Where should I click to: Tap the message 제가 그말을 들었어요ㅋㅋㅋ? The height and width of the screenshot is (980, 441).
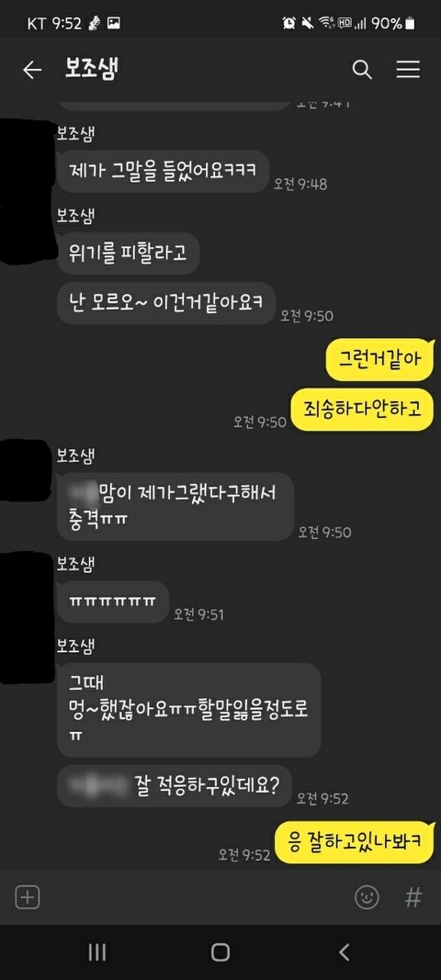coord(163,171)
